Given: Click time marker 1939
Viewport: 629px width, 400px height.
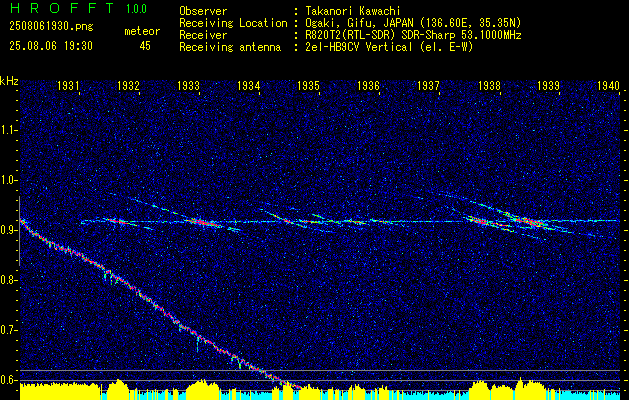Looking at the screenshot, I should tap(548, 85).
